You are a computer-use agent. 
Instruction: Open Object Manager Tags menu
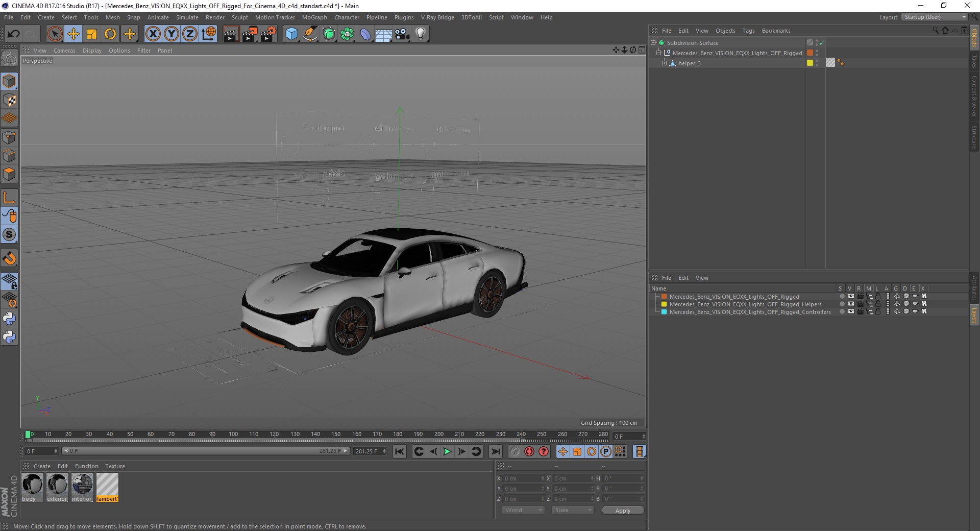(x=748, y=31)
